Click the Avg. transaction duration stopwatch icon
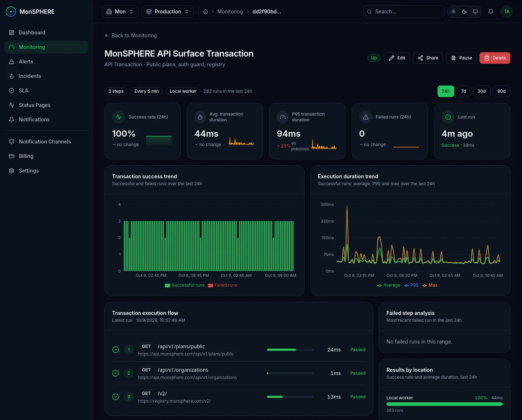The image size is (522, 420). point(200,117)
